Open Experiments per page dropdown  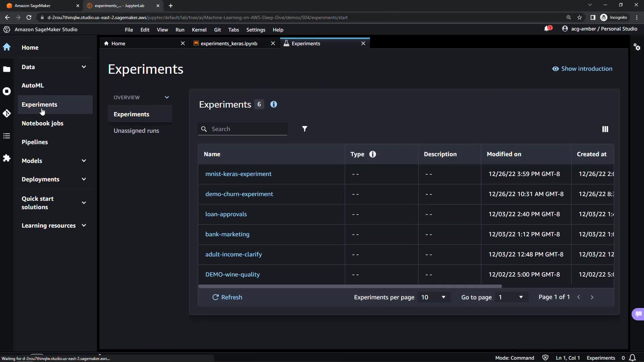(x=433, y=297)
